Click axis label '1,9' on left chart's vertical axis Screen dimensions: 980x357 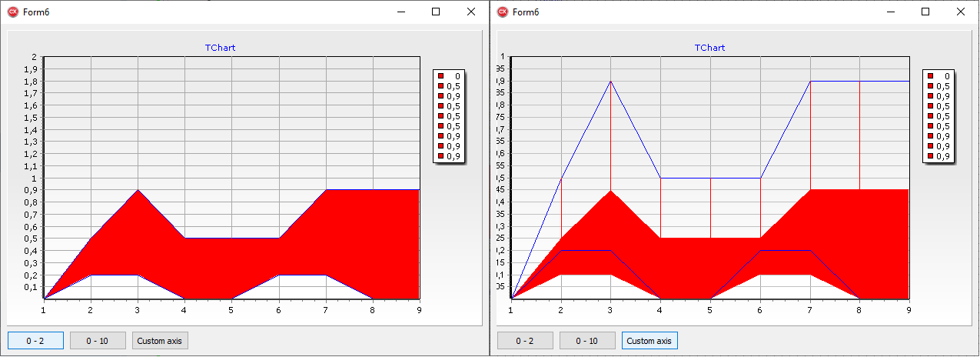tap(31, 69)
